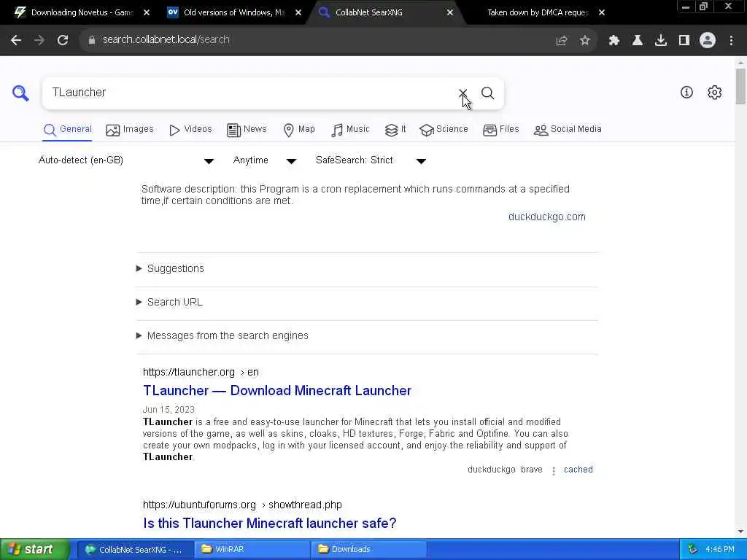Close the Old versions of Windows tab
This screenshot has height=560, width=747.
point(298,12)
